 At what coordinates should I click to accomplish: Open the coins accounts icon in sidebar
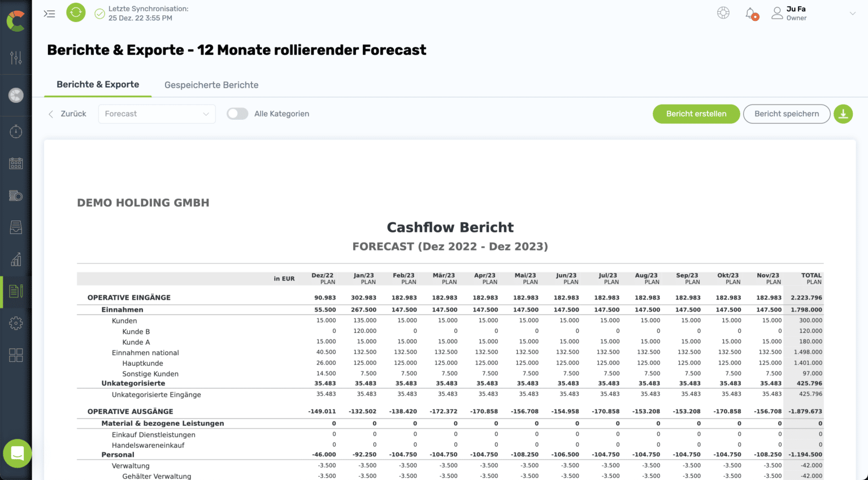(16, 196)
